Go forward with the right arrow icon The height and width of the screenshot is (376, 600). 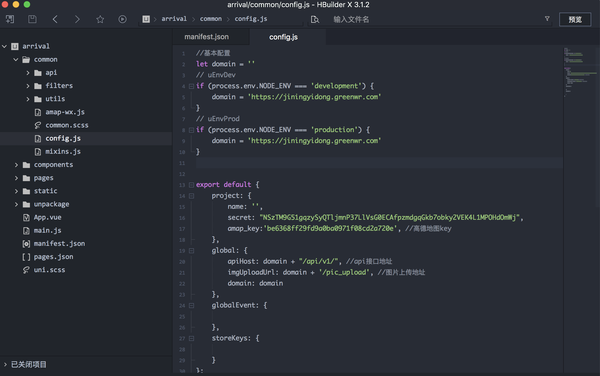tap(77, 19)
